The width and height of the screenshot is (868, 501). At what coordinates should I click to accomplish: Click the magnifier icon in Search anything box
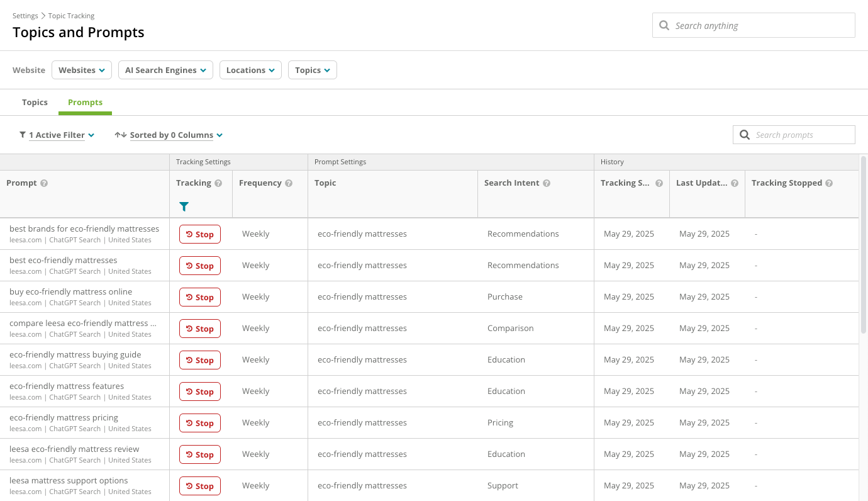(664, 25)
